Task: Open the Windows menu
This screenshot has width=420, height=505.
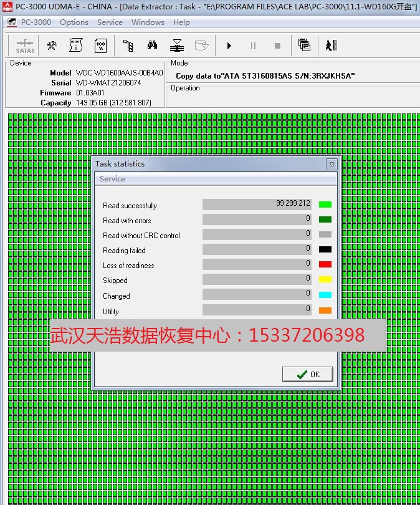Action: (x=148, y=22)
